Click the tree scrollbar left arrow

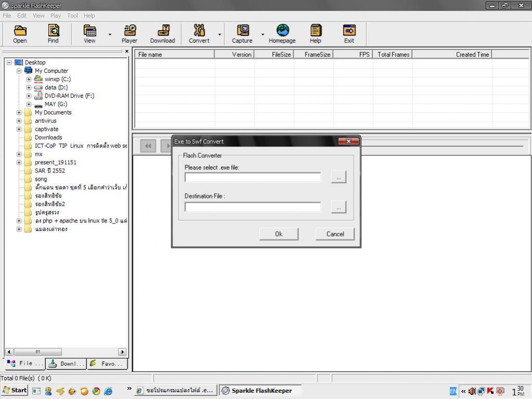[9, 352]
